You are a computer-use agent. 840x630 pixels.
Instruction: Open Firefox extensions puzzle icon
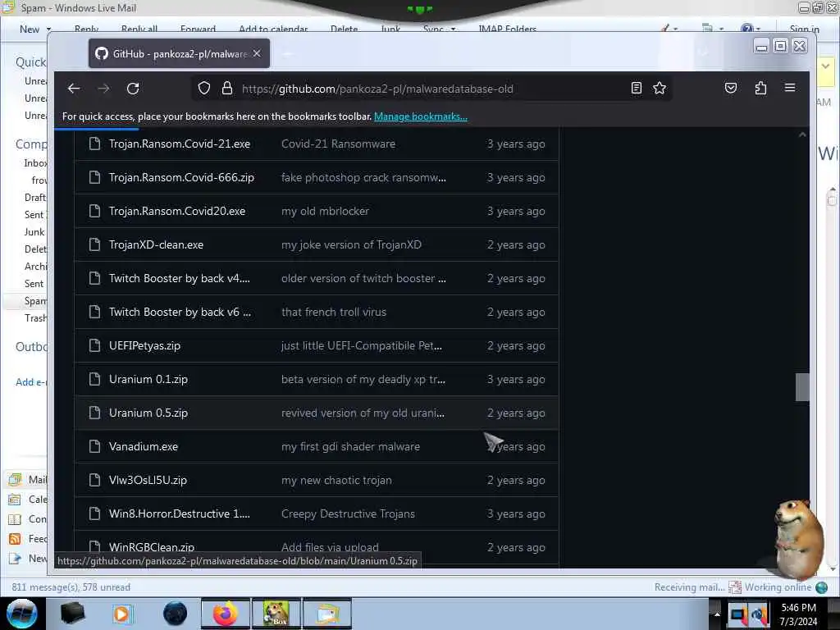pos(760,88)
